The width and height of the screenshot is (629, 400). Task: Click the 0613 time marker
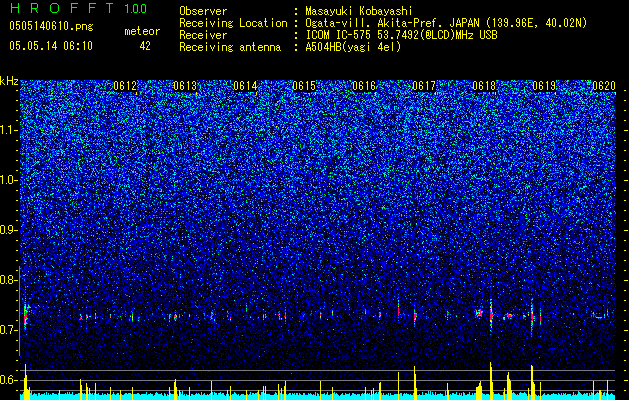pos(185,86)
